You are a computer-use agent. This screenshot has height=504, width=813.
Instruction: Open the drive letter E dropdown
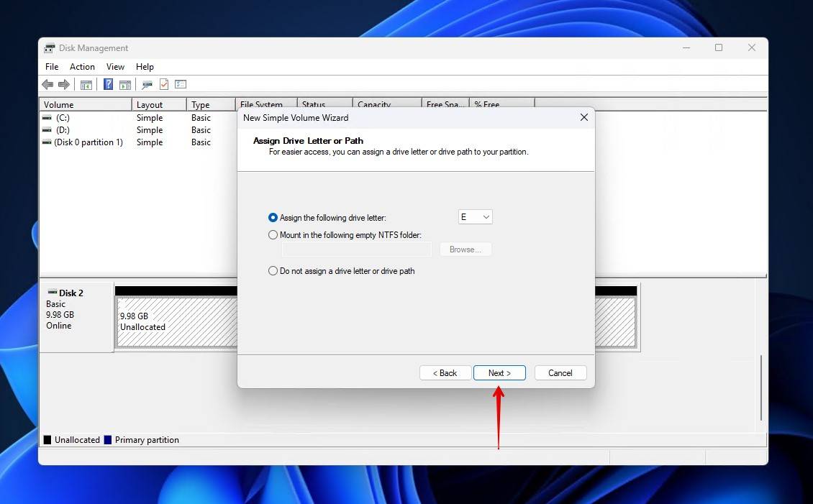tap(476, 217)
